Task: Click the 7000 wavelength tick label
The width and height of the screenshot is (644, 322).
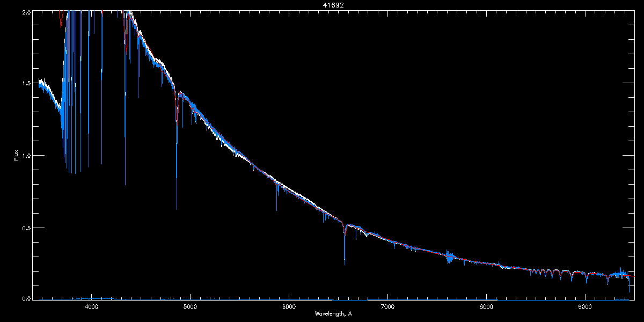Action: point(387,307)
